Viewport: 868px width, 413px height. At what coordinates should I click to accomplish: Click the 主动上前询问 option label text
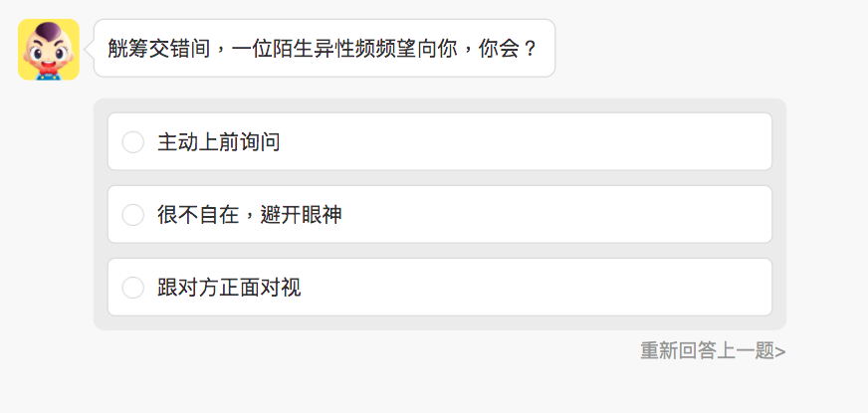[x=218, y=142]
